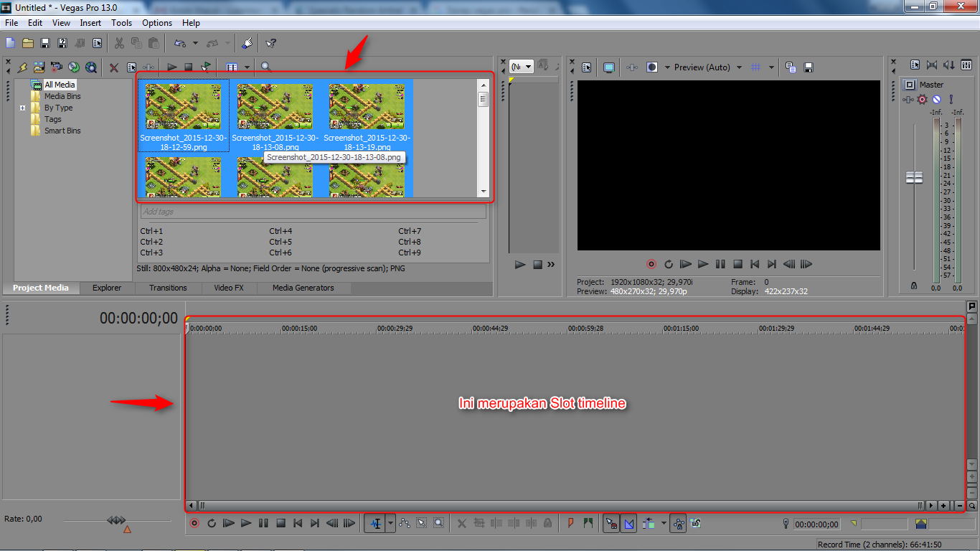This screenshot has width=980, height=551.
Task: Open the Normal Edit tool dropdown arrow
Action: 391,524
